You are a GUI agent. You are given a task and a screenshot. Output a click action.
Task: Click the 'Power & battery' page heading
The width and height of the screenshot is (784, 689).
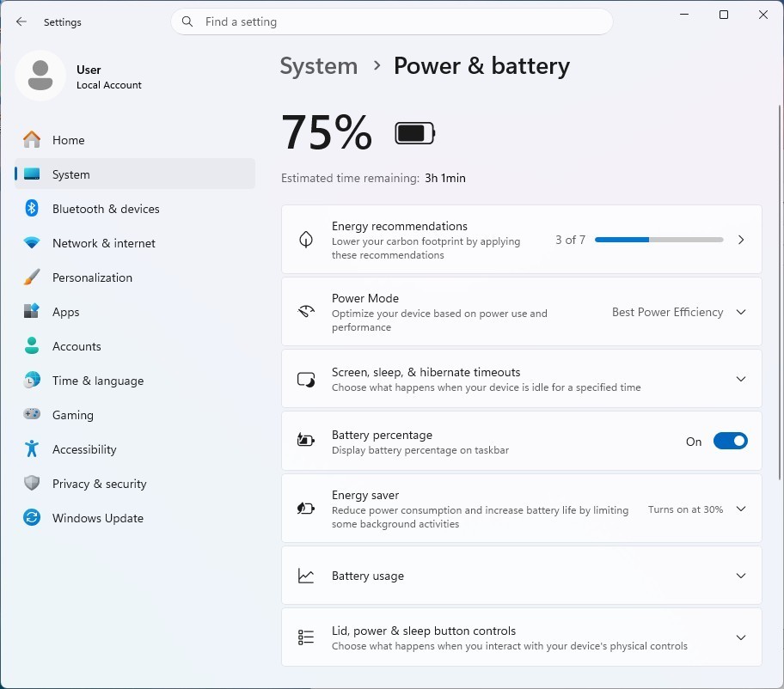pos(481,66)
